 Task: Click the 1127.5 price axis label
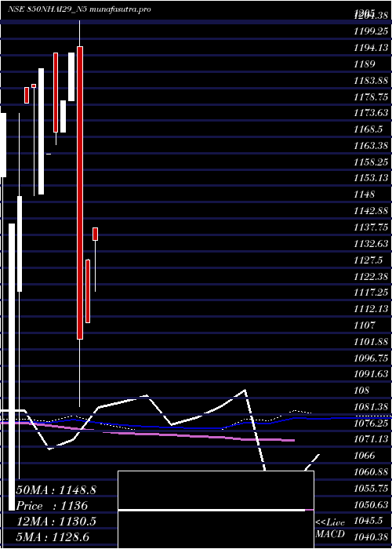tap(368, 260)
